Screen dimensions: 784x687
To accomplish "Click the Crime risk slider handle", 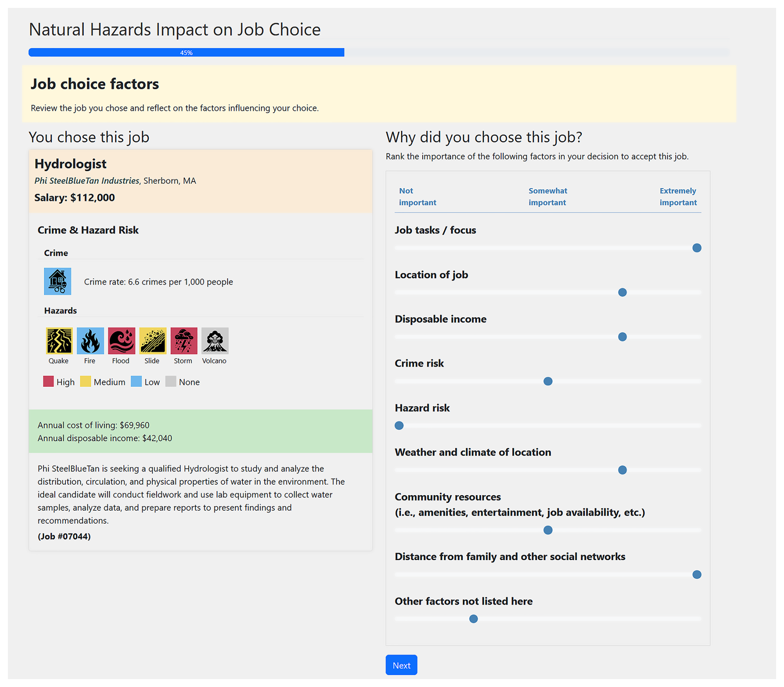I will (x=547, y=381).
